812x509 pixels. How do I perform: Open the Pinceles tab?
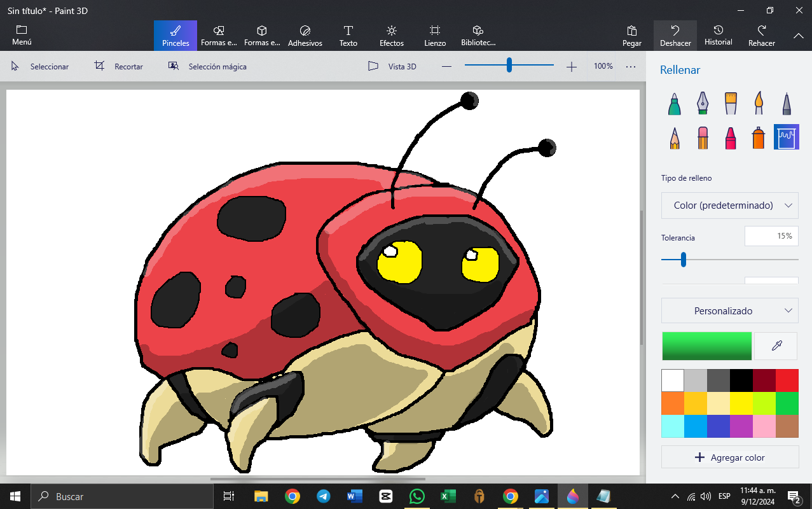(175, 36)
